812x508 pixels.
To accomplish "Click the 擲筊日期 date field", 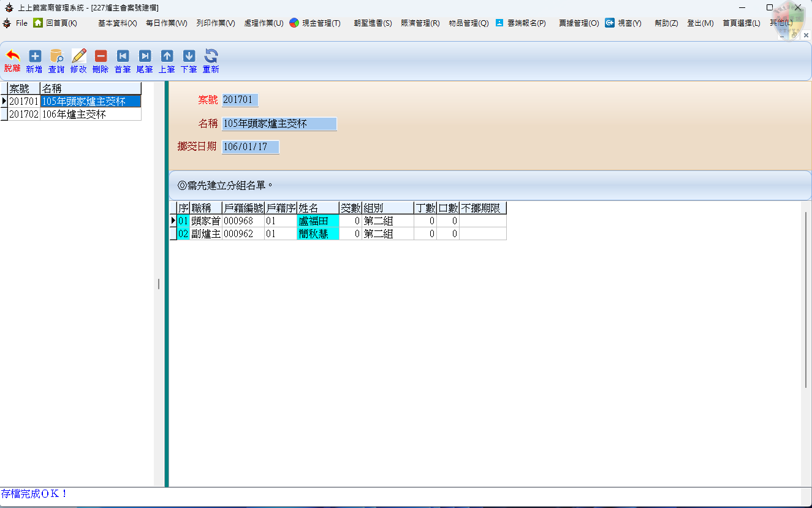I will click(250, 147).
